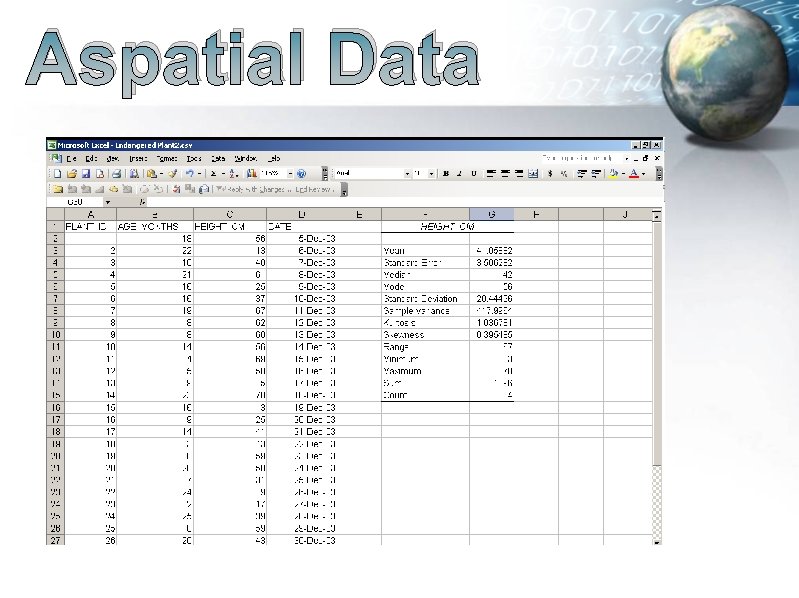This screenshot has height=598, width=799.
Task: Create a new workbook with the New icon
Action: coord(58,174)
